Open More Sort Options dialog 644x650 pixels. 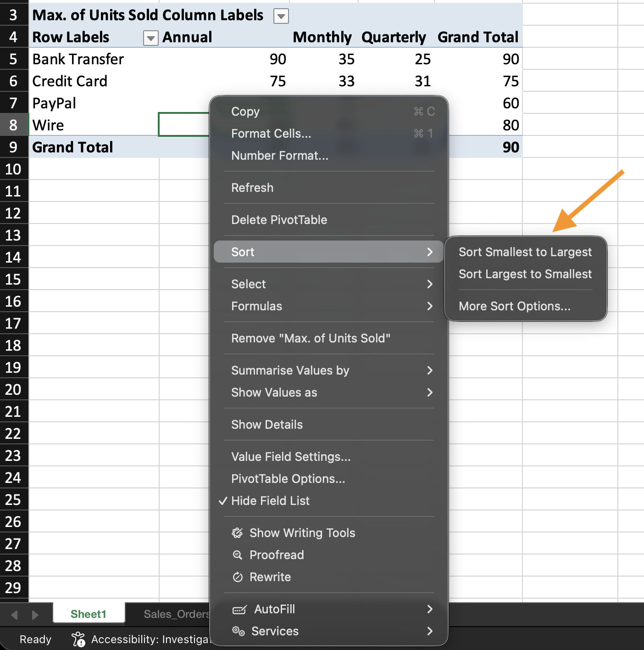point(514,306)
